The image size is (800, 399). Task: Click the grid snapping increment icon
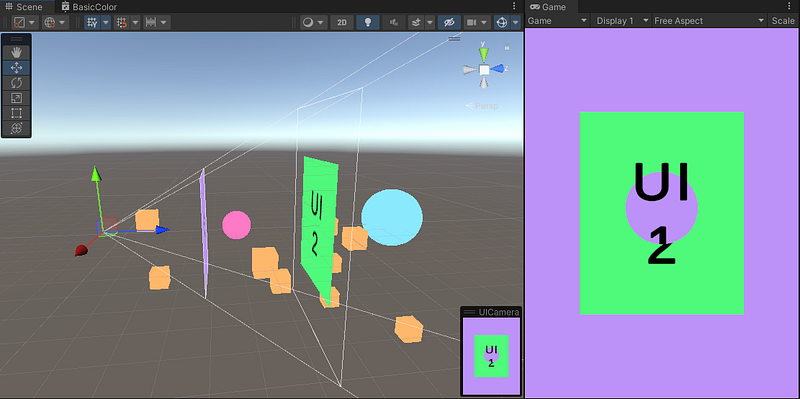point(121,22)
